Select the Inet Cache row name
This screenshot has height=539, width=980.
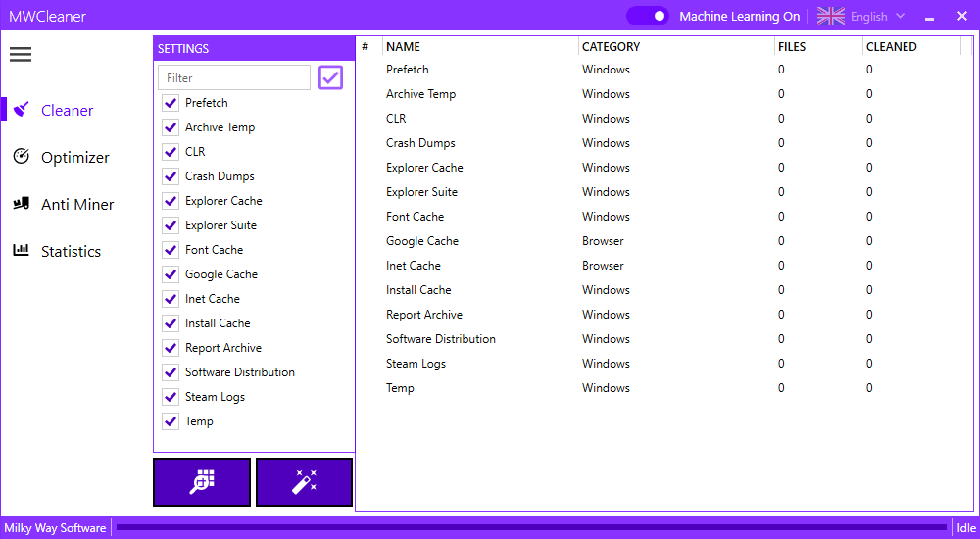point(414,266)
